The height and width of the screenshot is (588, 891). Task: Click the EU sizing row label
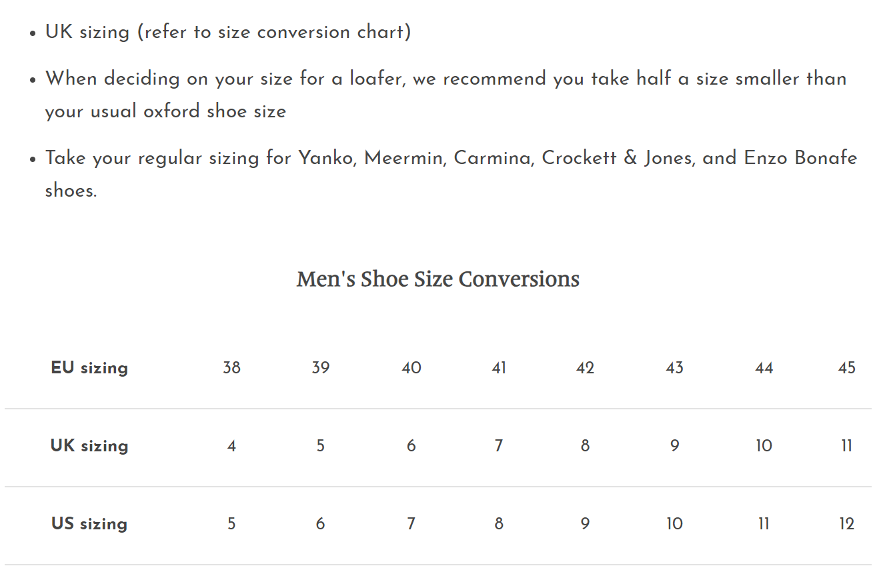[89, 368]
